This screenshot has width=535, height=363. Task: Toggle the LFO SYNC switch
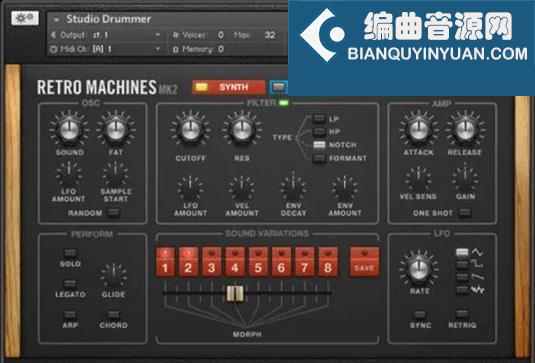coord(420,314)
